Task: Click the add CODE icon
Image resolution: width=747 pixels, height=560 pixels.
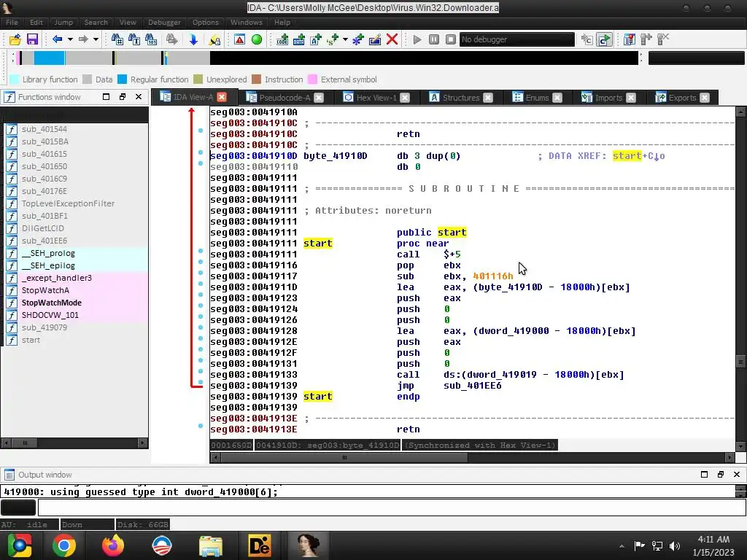Action: coord(282,39)
